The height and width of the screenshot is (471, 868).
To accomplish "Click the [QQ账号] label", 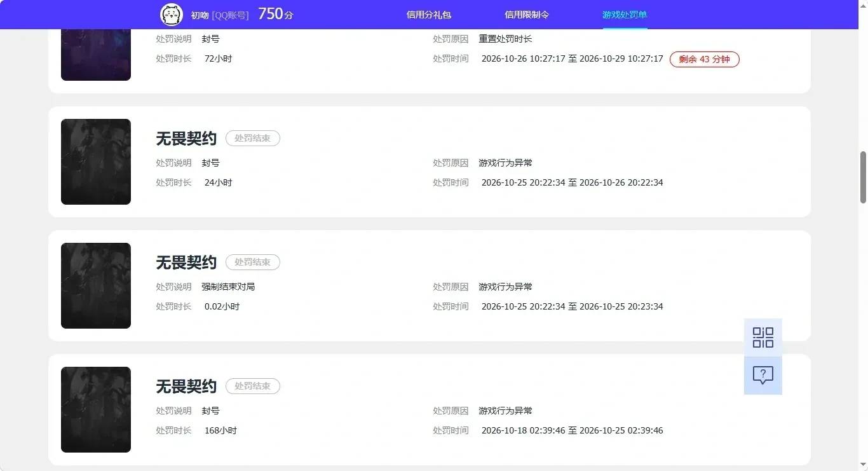I will [230, 15].
